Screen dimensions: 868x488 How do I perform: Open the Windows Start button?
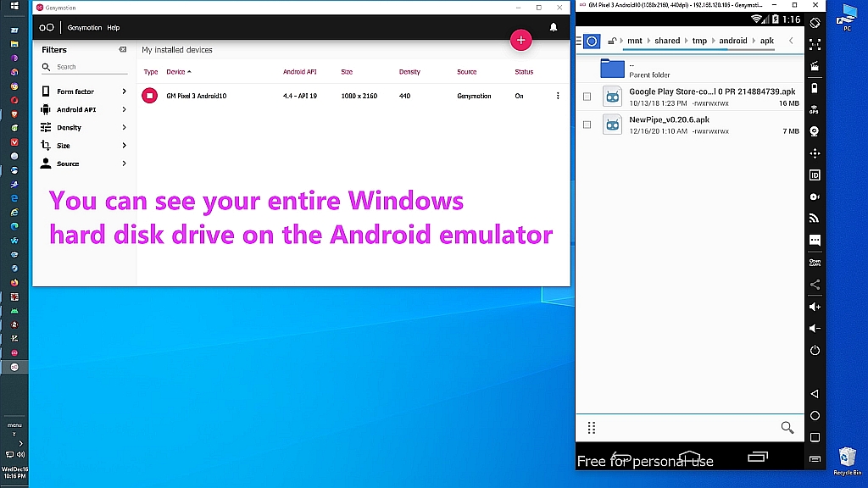click(14, 6)
